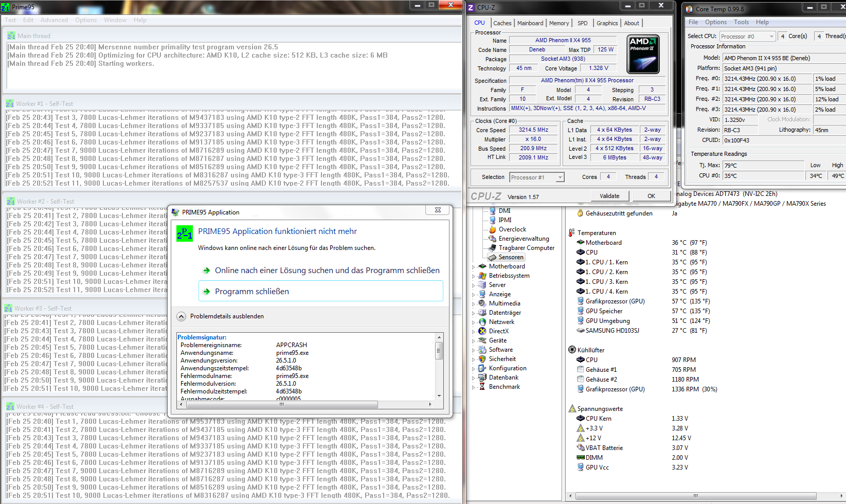Select the Overclock flame icon
Viewport: 846px width, 504px height.
coord(492,229)
